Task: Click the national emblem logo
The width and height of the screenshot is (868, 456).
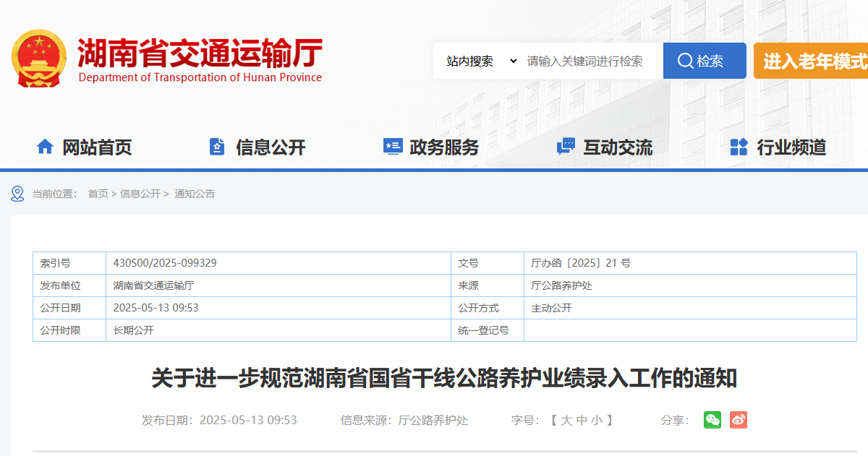Action: click(38, 59)
